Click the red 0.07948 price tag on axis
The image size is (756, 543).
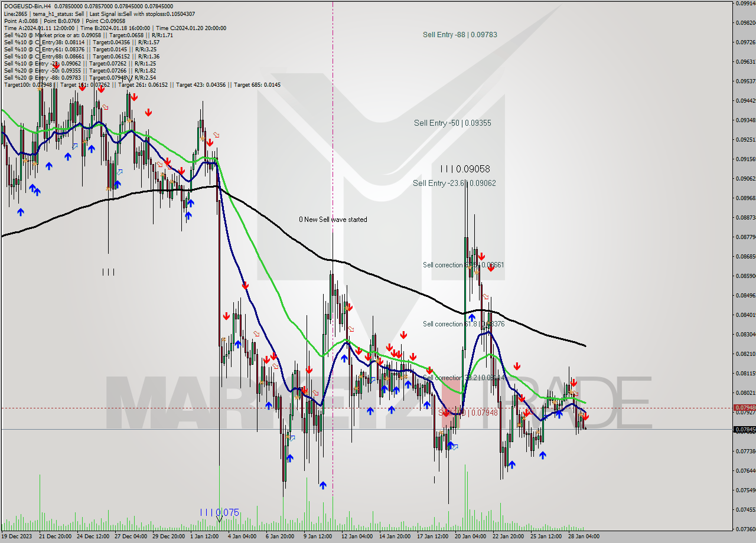coord(744,408)
